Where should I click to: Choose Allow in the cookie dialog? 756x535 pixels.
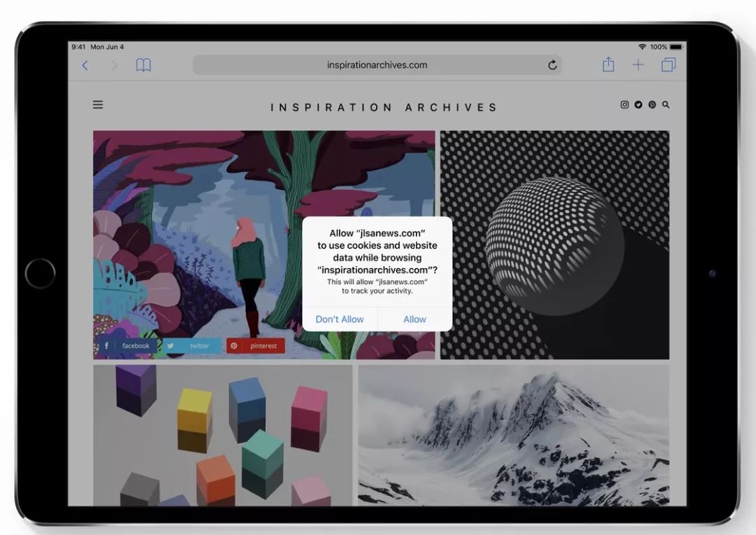point(414,319)
